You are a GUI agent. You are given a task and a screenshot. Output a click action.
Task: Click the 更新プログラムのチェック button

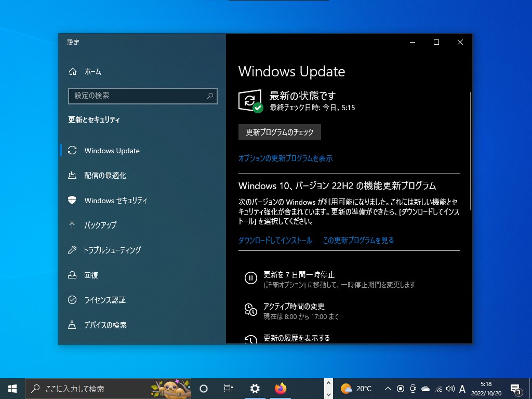(278, 132)
